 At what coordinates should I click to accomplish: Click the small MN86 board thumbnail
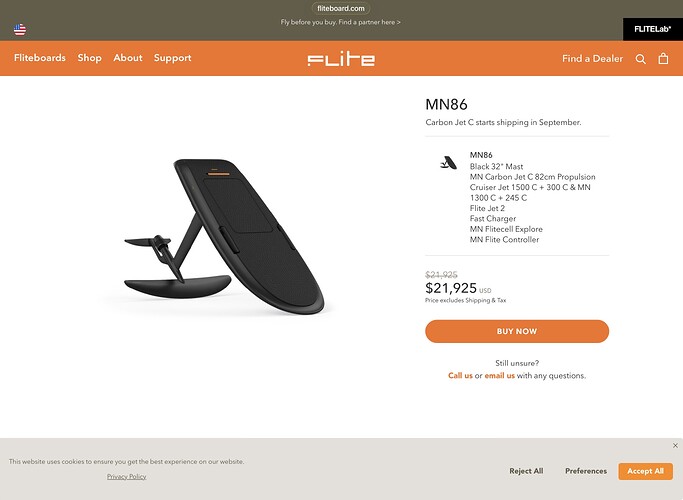(448, 162)
